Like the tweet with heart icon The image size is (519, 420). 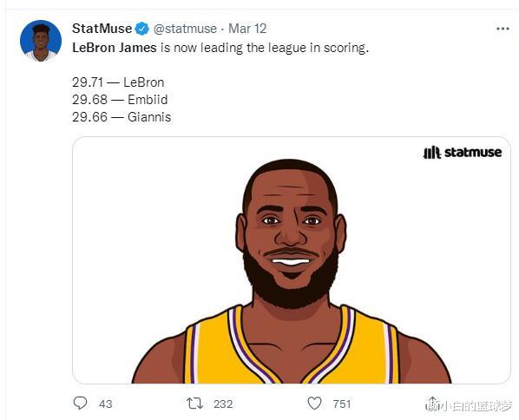click(314, 404)
